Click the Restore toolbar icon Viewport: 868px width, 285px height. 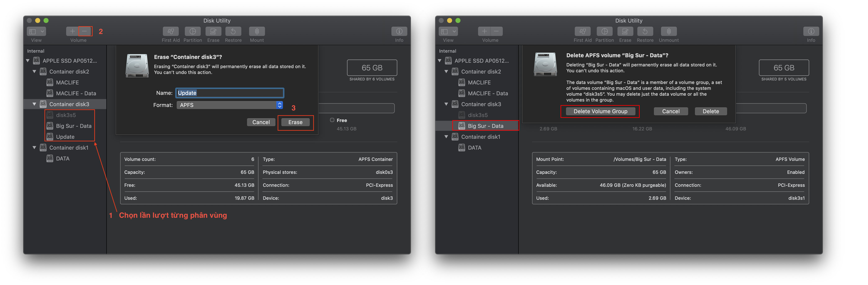(233, 31)
